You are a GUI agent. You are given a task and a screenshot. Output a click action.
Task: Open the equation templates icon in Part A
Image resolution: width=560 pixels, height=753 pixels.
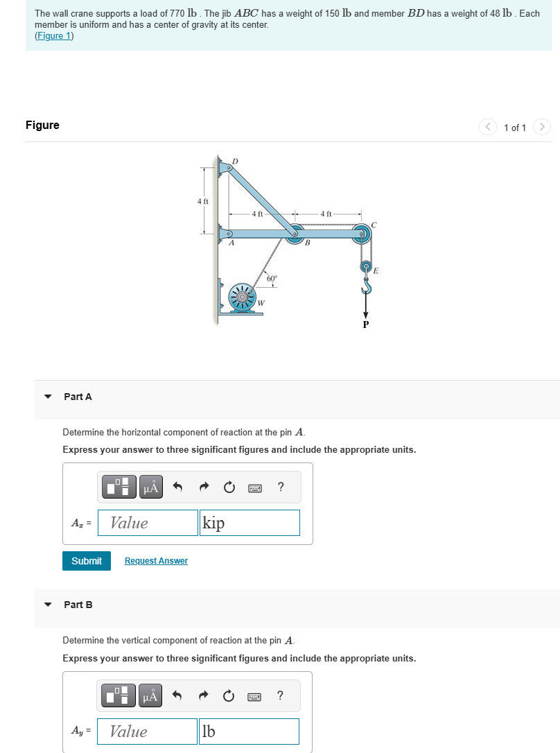(118, 487)
